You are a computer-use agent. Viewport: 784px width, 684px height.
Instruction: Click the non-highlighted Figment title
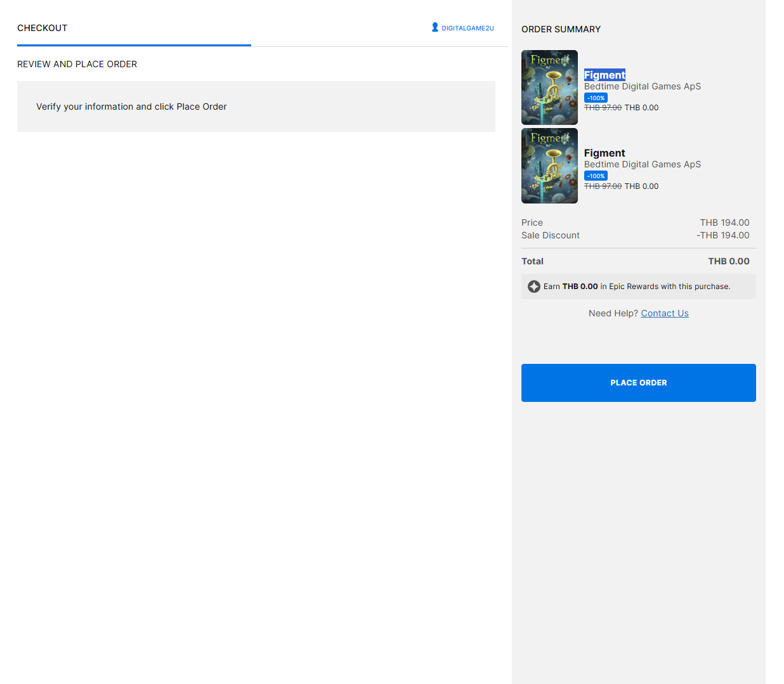click(604, 153)
